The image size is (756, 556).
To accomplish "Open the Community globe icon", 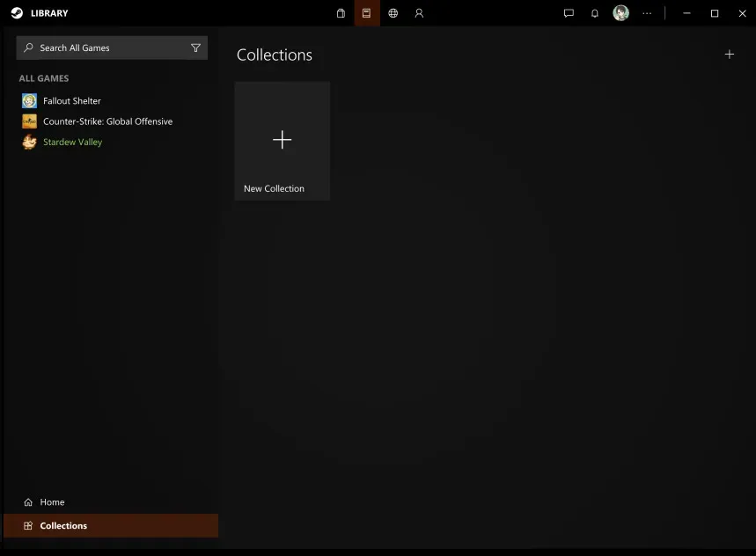I will [393, 13].
